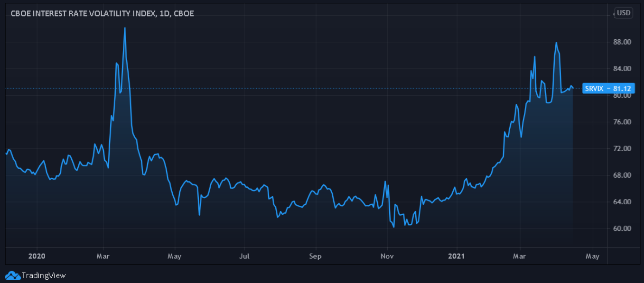The width and height of the screenshot is (644, 283).
Task: Select the 64.00 price axis label
Action: click(622, 202)
